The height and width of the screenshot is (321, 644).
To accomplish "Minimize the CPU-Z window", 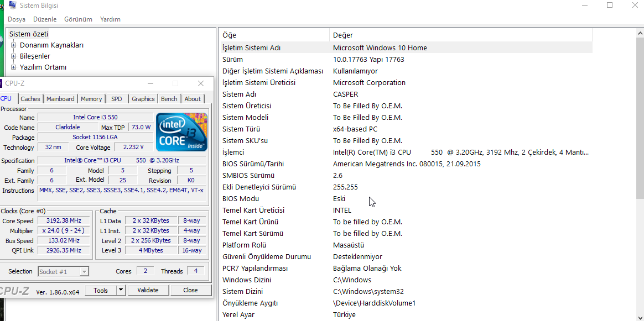I will tap(150, 83).
